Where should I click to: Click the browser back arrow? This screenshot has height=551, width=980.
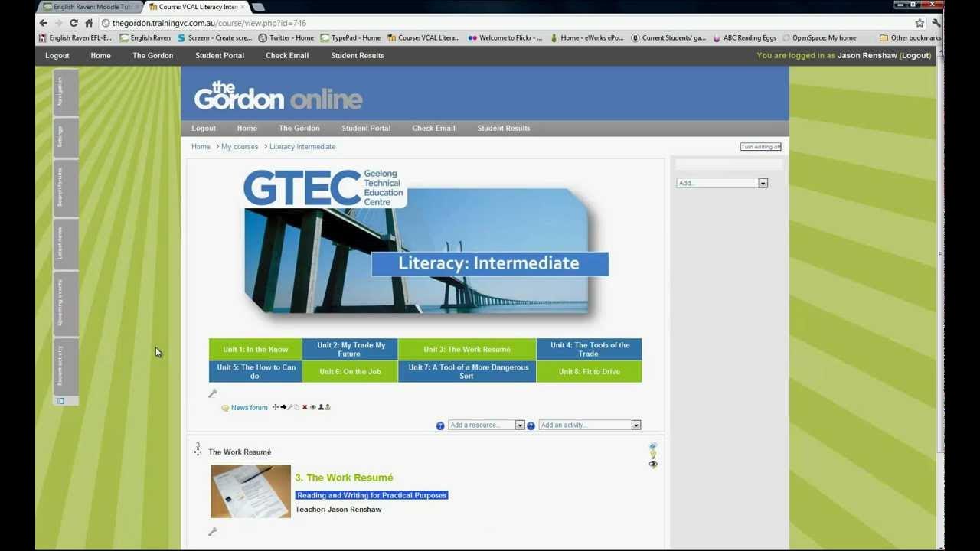pos(43,23)
